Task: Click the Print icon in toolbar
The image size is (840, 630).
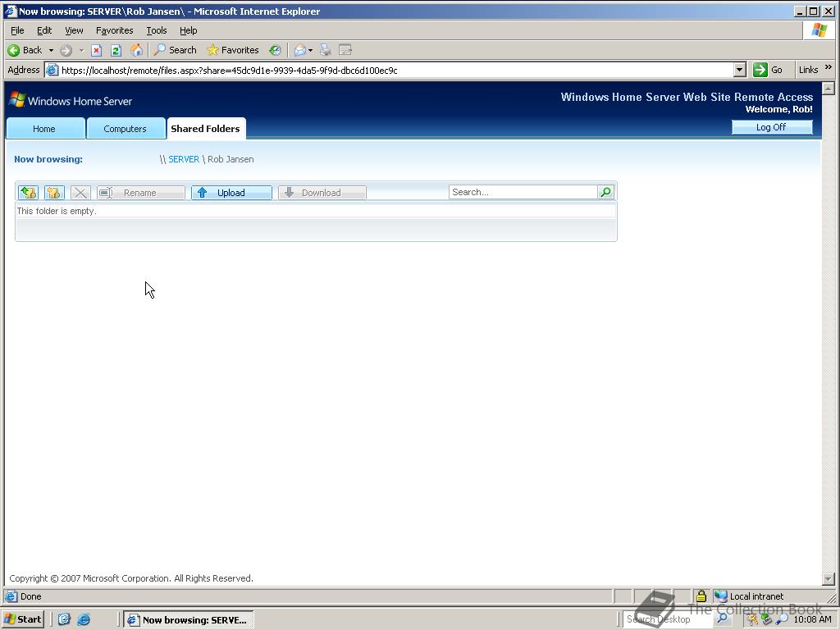Action: point(325,50)
